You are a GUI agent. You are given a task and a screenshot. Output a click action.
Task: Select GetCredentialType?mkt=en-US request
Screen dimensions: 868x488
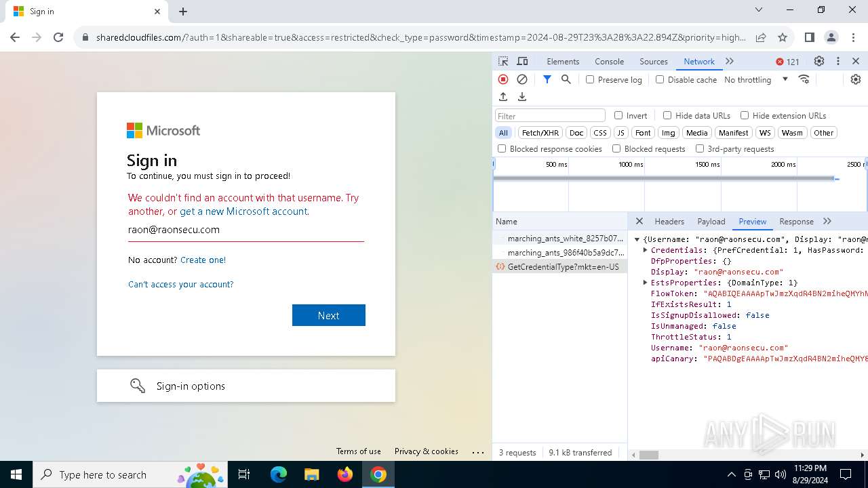(x=560, y=266)
